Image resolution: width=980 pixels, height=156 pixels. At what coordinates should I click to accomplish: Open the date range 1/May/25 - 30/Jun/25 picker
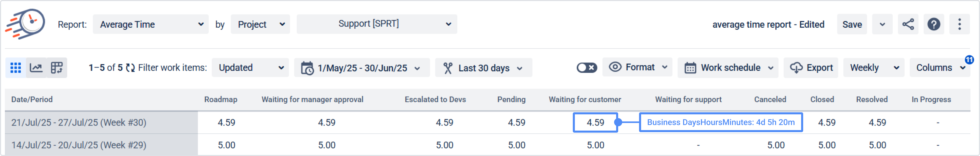[x=361, y=68]
